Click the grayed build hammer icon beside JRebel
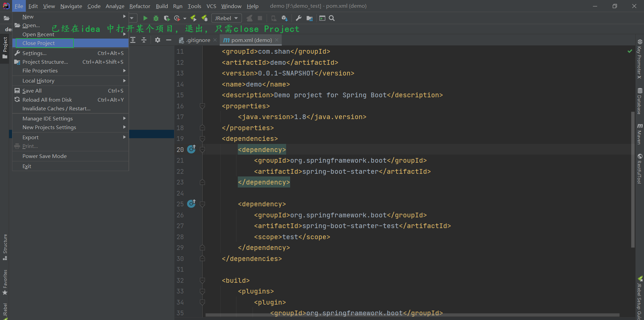 [x=250, y=18]
